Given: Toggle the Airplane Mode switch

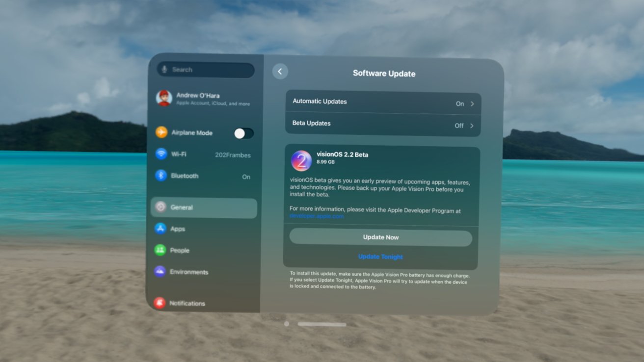Looking at the screenshot, I should tap(243, 133).
